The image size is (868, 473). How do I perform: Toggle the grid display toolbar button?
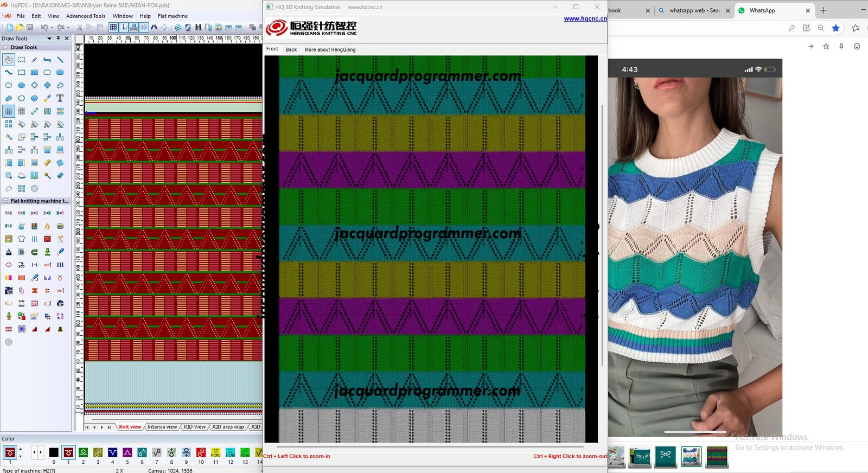click(113, 27)
